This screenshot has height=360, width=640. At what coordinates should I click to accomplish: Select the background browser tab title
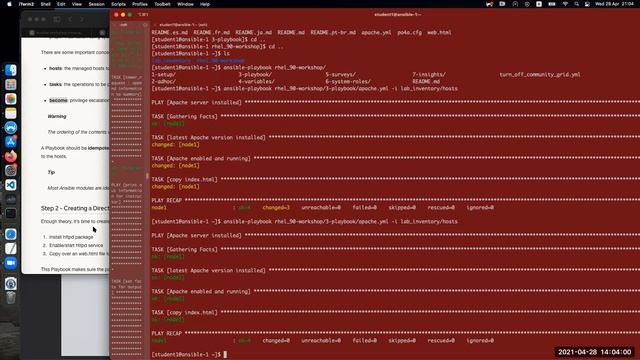pos(60,33)
